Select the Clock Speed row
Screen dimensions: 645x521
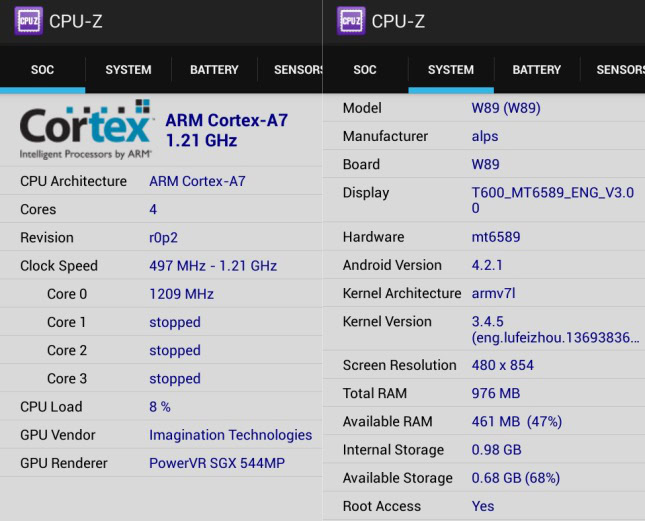[x=161, y=266]
